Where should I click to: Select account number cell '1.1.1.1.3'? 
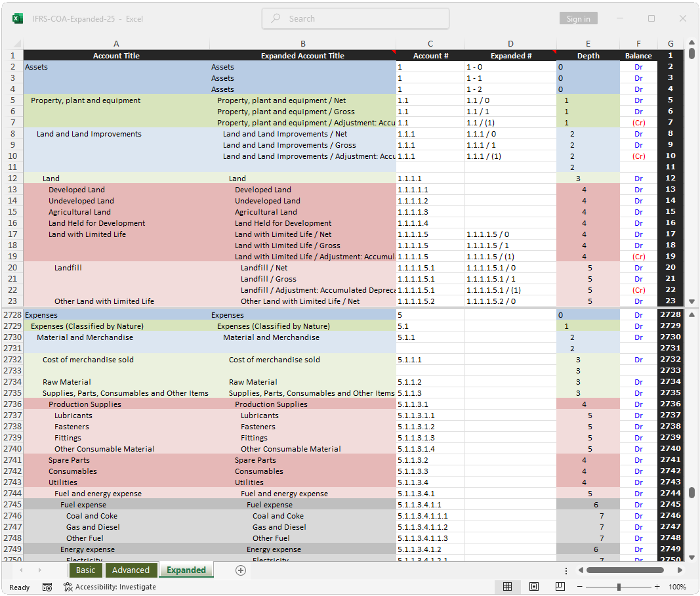click(430, 212)
